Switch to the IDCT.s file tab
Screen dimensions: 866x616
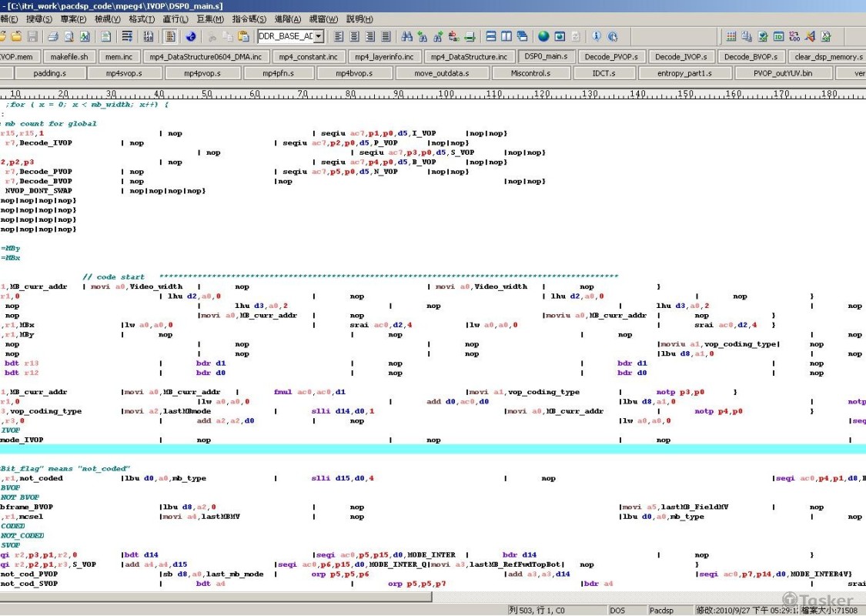click(x=604, y=73)
